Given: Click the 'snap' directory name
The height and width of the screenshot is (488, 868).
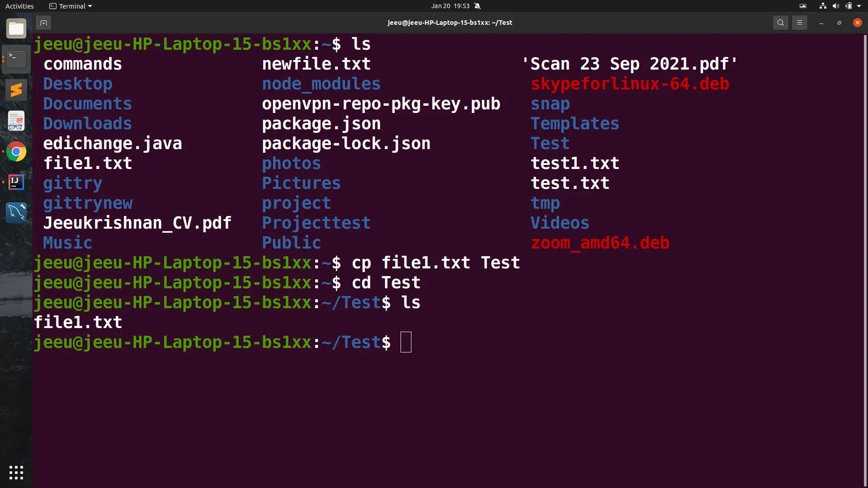Looking at the screenshot, I should click(x=550, y=103).
